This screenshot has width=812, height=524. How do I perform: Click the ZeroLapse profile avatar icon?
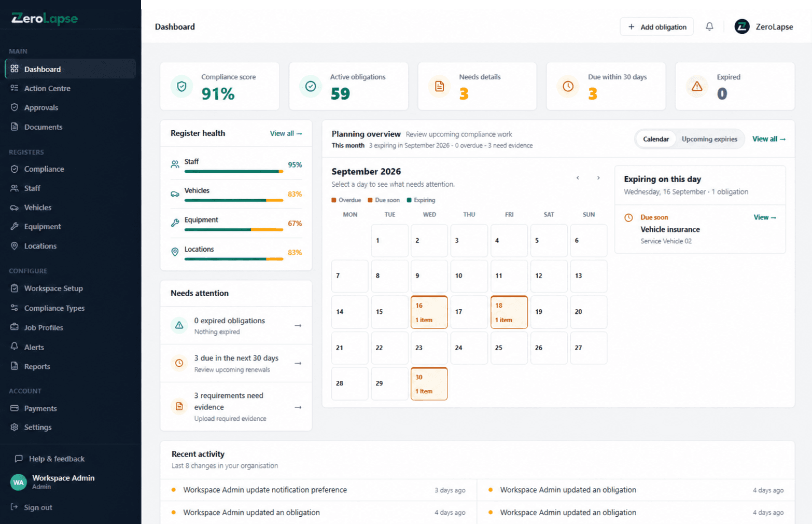(x=742, y=26)
